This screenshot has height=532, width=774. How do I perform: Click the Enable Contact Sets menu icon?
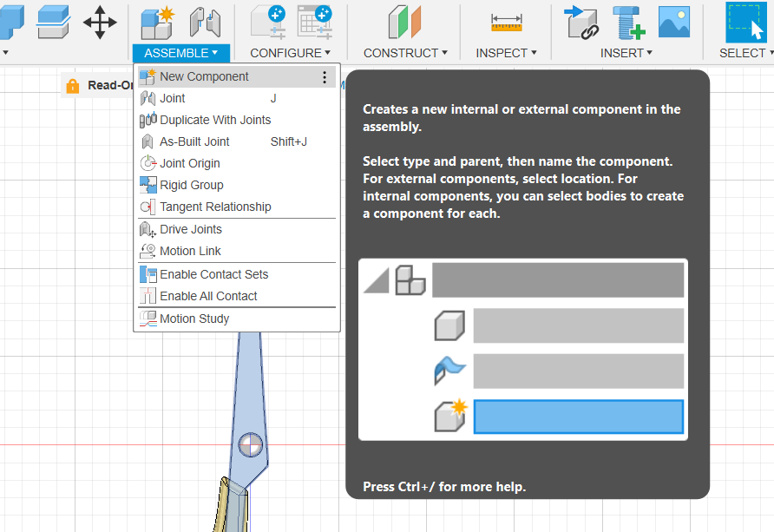pos(148,274)
